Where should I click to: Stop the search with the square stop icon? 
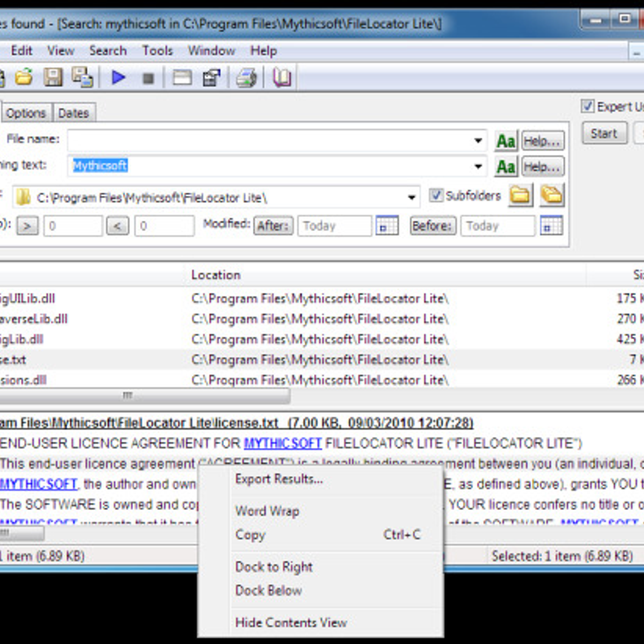(x=148, y=77)
